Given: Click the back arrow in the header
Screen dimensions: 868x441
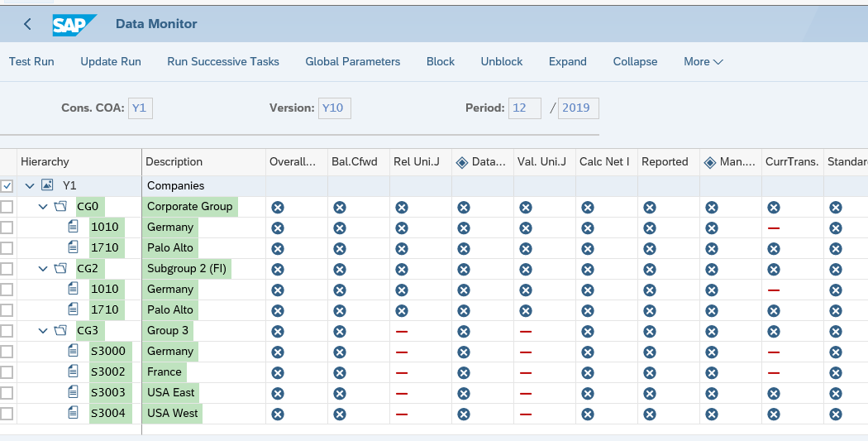Looking at the screenshot, I should point(27,24).
